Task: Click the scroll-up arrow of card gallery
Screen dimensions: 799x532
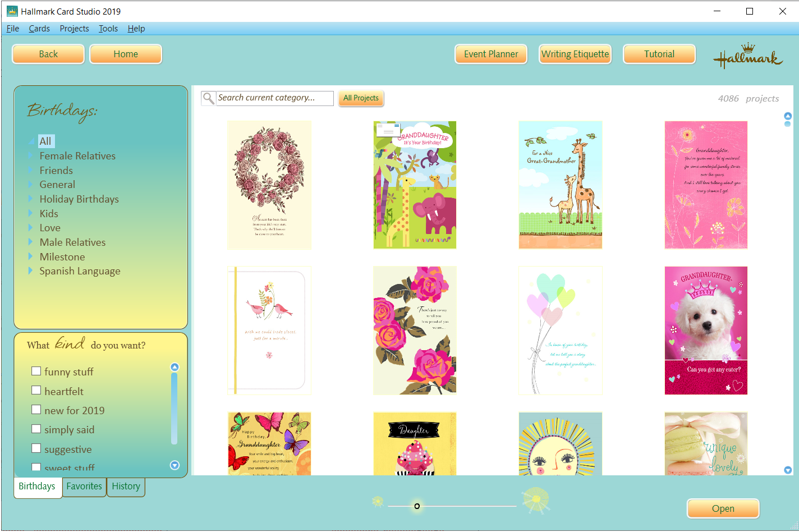Action: tap(788, 116)
